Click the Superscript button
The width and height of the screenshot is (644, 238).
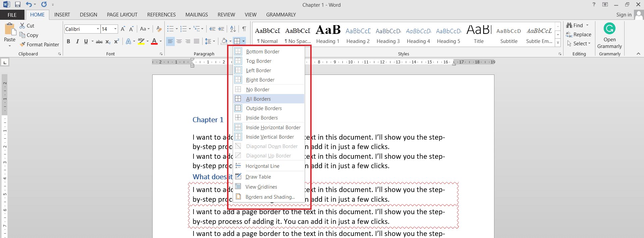coord(116,42)
